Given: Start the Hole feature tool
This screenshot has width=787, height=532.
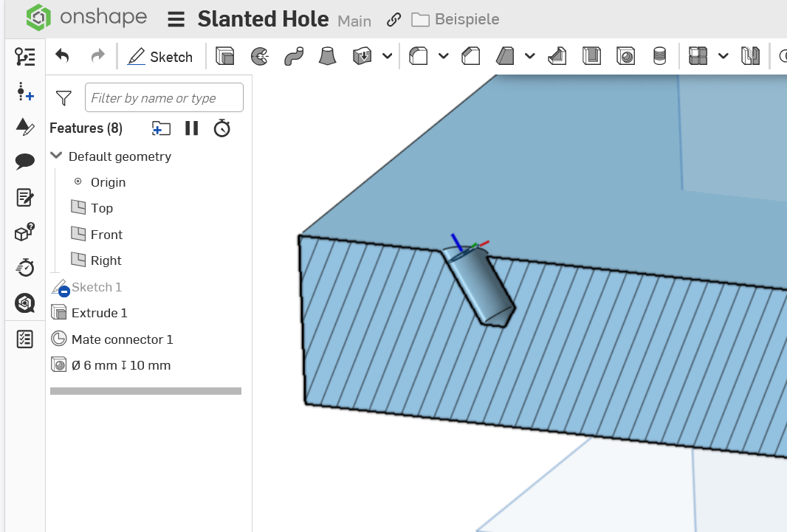Looking at the screenshot, I should [626, 57].
